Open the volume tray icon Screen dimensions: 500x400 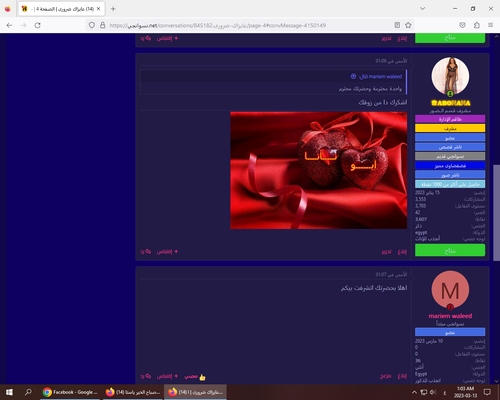pos(433,392)
